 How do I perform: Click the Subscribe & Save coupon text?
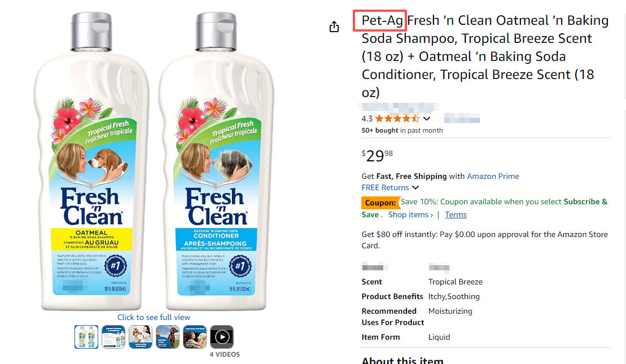tap(585, 201)
